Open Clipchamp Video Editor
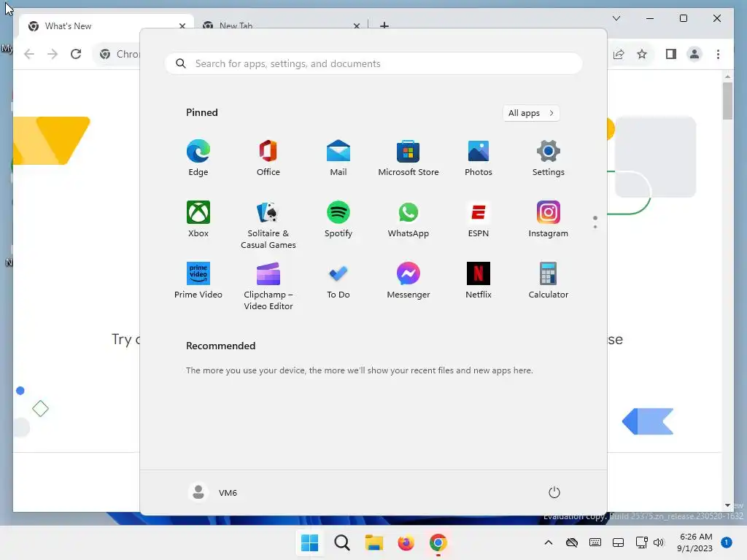Image resolution: width=747 pixels, height=560 pixels. pos(268,286)
